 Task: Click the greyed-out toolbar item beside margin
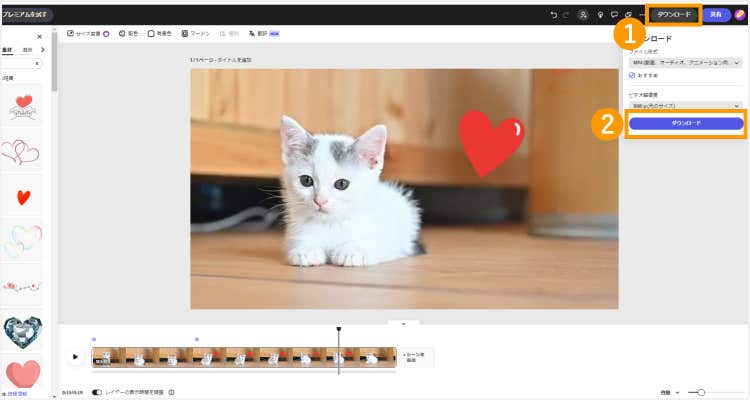pos(229,34)
